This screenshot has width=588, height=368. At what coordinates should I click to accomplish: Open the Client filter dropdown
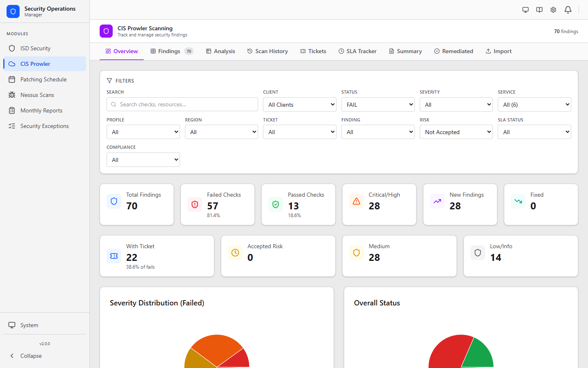(x=300, y=105)
